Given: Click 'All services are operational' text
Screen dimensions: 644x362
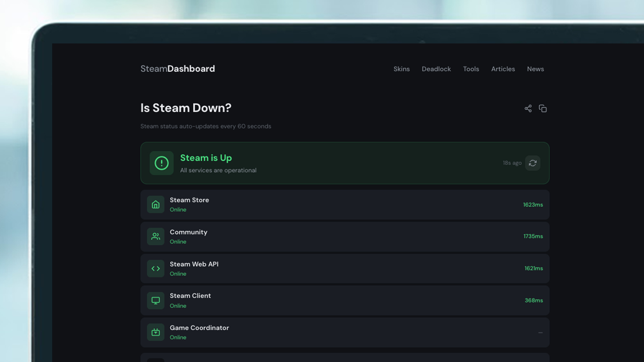Looking at the screenshot, I should [218, 170].
